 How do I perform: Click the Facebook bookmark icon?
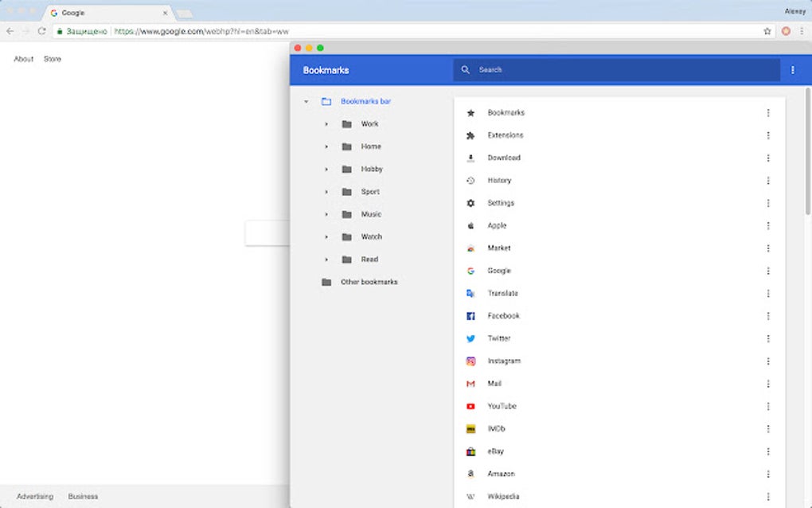tap(470, 315)
